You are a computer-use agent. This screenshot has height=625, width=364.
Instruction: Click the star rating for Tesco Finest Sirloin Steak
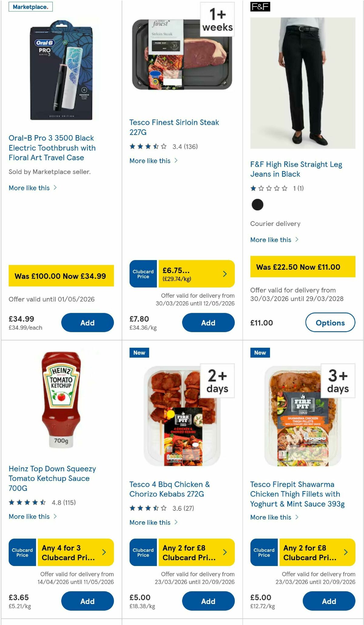tap(148, 146)
